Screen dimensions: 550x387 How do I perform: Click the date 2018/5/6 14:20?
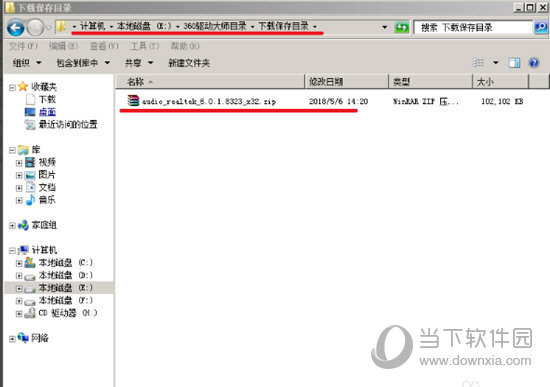[338, 101]
